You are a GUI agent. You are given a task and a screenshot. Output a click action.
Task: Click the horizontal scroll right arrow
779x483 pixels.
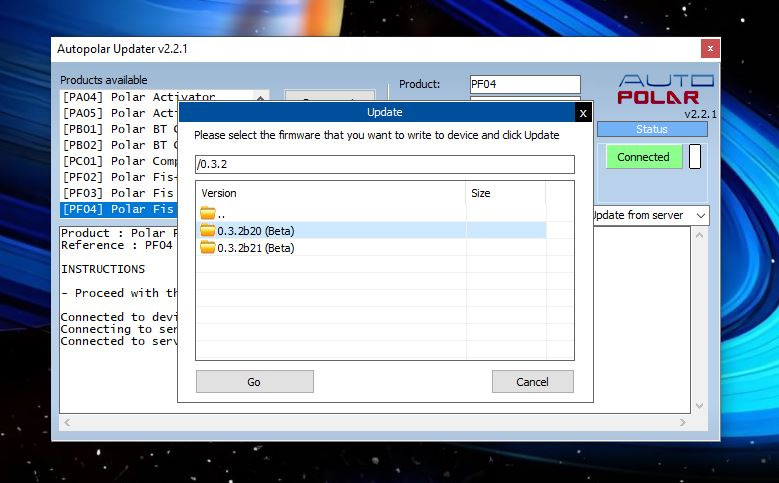(683, 422)
